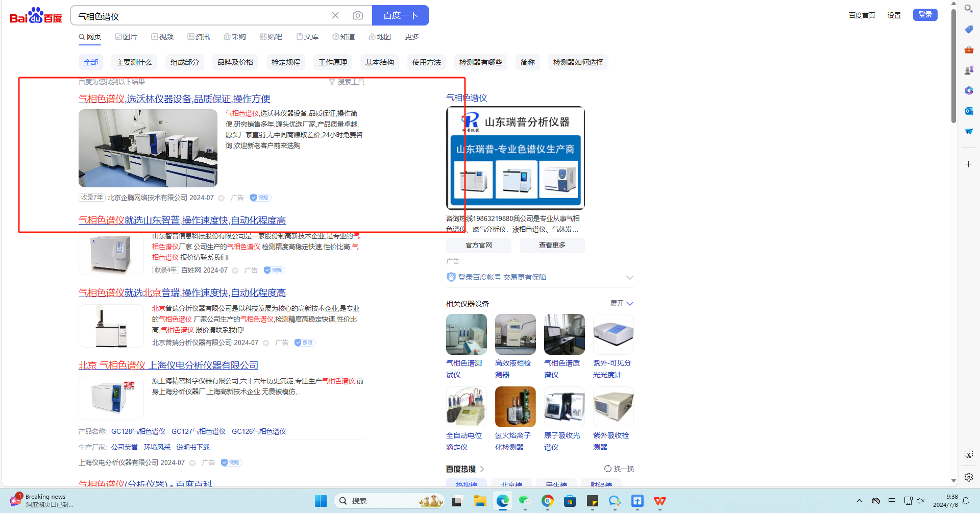Open GC128气相色谱仪 product link
980x513 pixels.
(138, 431)
